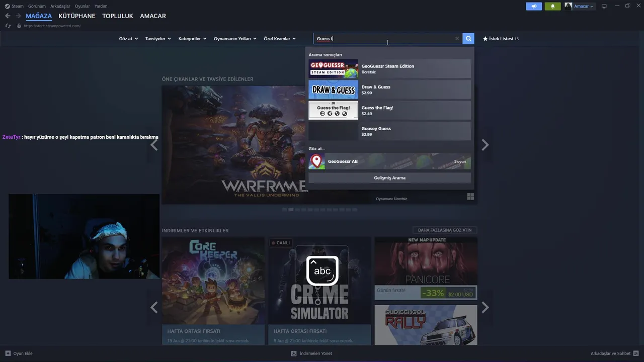
Task: Click DAHA FAZLASINA GÖZ ATIN button
Action: (x=445, y=230)
